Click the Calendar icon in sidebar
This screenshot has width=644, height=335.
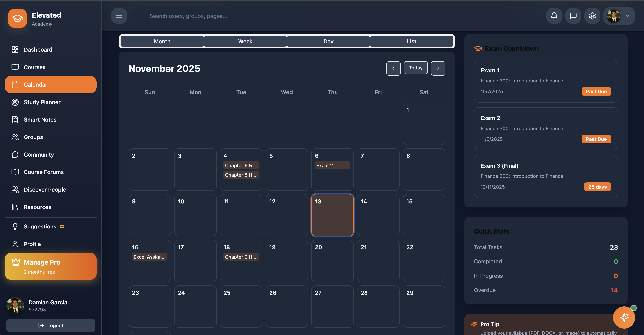click(x=15, y=85)
